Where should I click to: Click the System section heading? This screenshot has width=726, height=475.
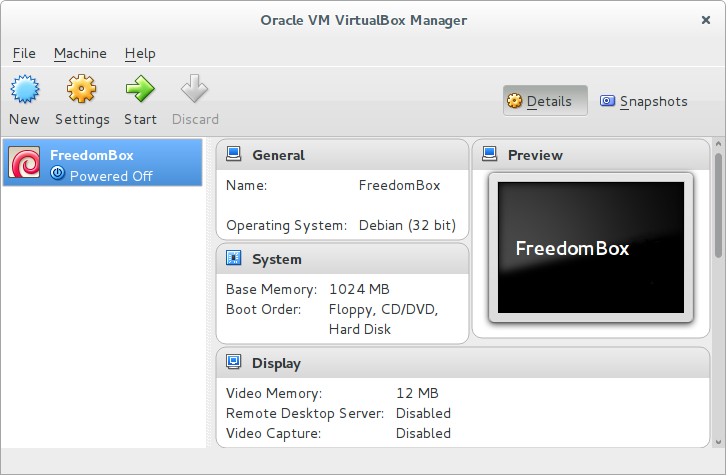coord(276,259)
